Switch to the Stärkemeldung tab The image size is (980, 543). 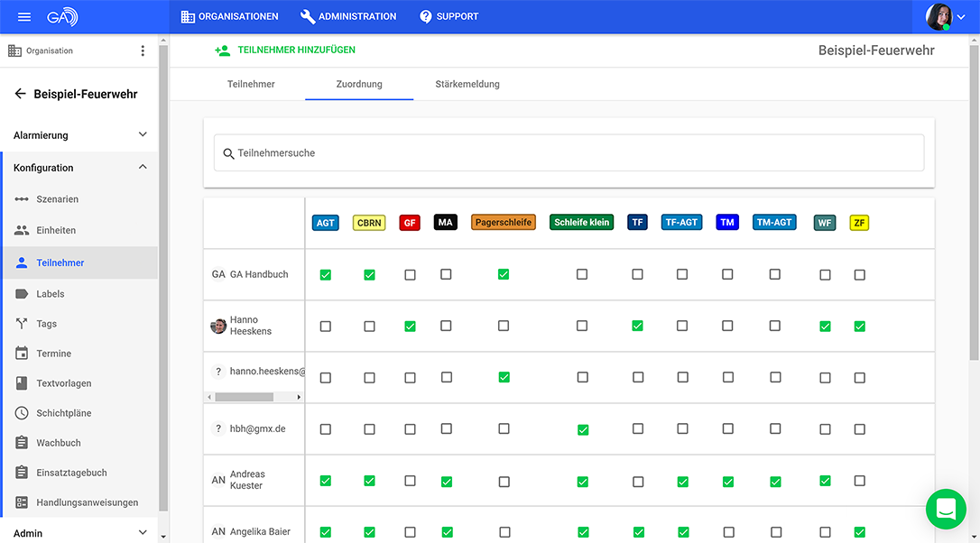point(467,84)
